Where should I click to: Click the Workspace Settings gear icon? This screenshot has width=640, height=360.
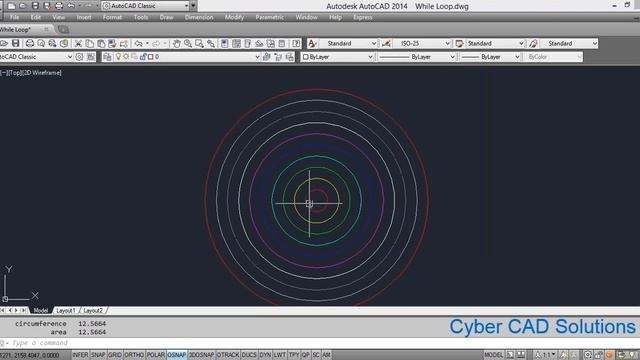(x=79, y=57)
